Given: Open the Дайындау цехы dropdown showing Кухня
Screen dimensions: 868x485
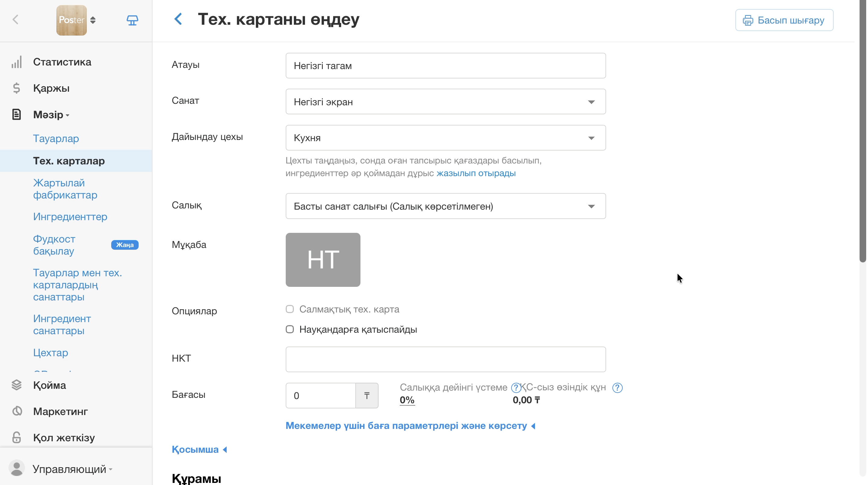Looking at the screenshot, I should click(445, 138).
